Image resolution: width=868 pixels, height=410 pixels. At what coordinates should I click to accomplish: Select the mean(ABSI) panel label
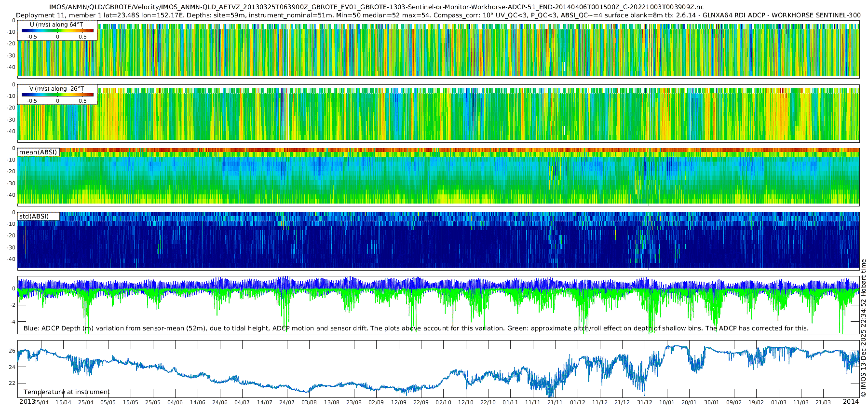(x=38, y=152)
